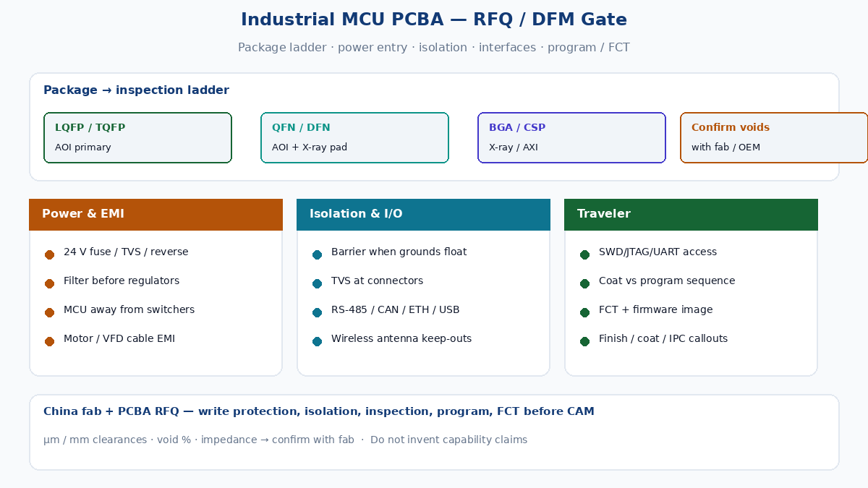This screenshot has height=488, width=868.
Task: Click the bullet beside FCT + firmware image
Action: pos(584,312)
